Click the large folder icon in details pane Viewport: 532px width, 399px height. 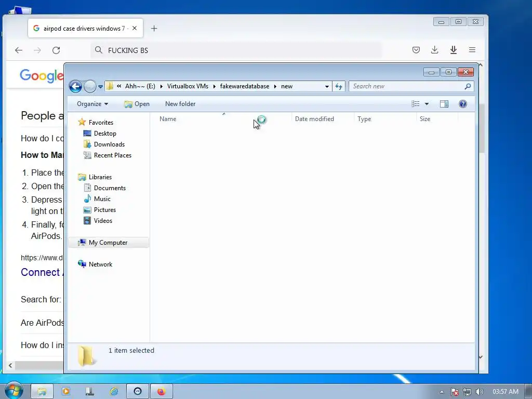click(x=86, y=356)
